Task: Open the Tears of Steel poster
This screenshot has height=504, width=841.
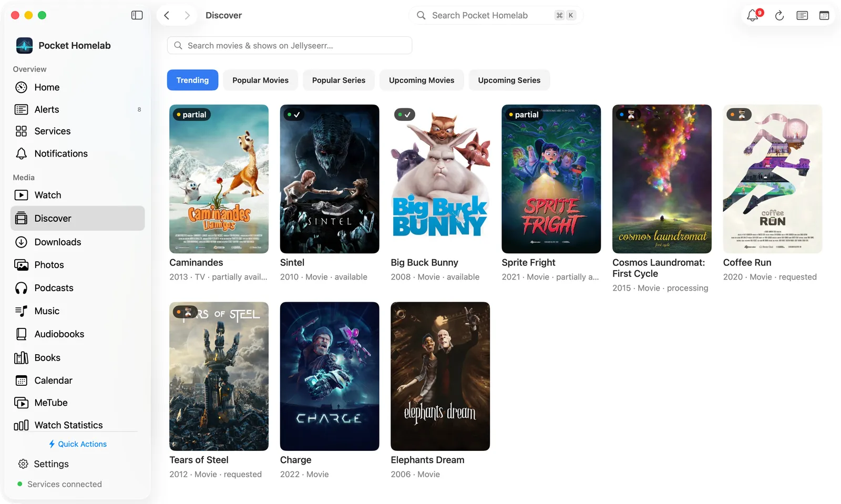Action: (219, 376)
